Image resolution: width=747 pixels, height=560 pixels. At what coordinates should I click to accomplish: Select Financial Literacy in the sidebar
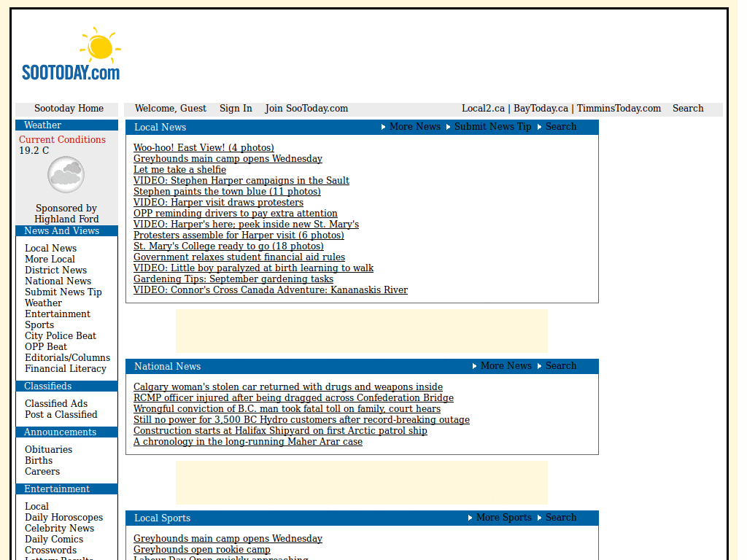point(65,368)
